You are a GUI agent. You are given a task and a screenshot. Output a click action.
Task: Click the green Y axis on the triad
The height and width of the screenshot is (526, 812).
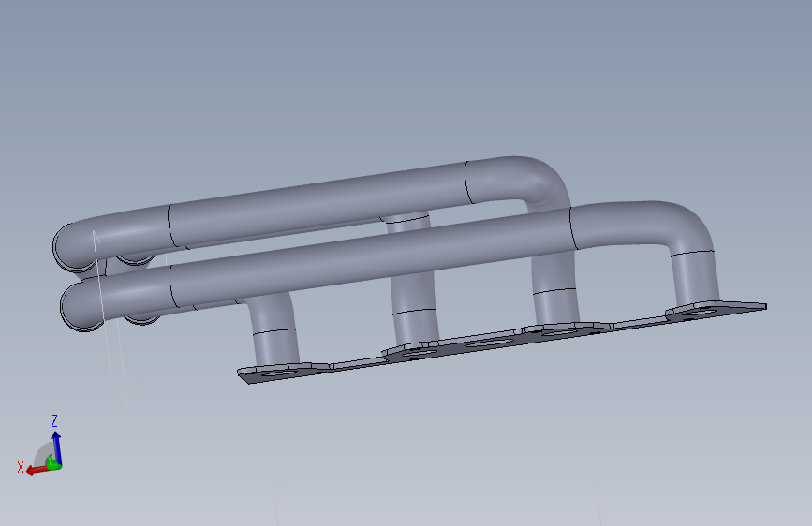52,462
